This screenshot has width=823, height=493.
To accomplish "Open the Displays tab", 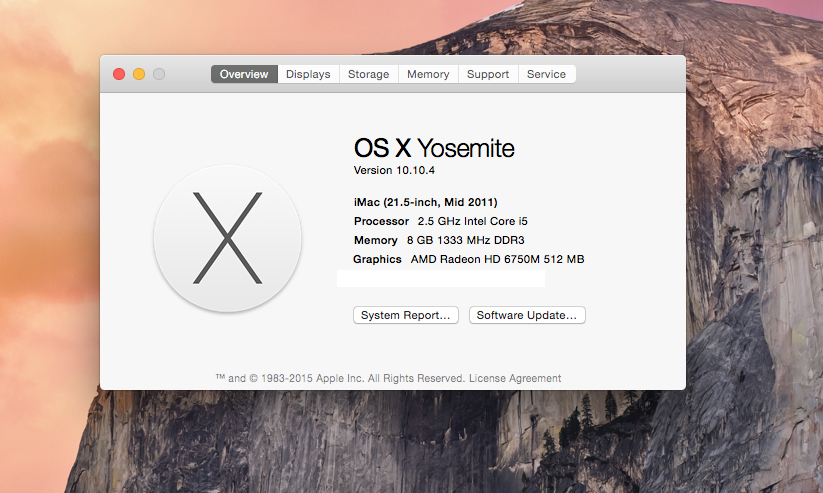I will point(308,74).
